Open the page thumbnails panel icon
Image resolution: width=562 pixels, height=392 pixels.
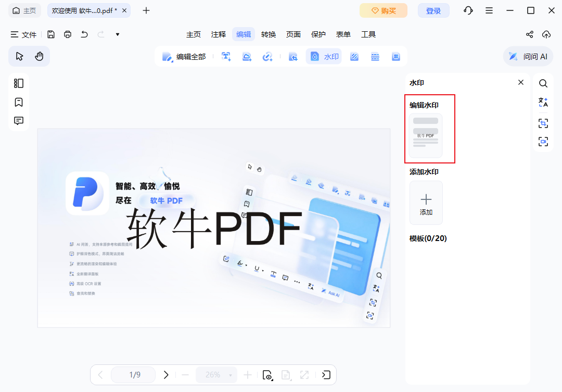click(19, 83)
